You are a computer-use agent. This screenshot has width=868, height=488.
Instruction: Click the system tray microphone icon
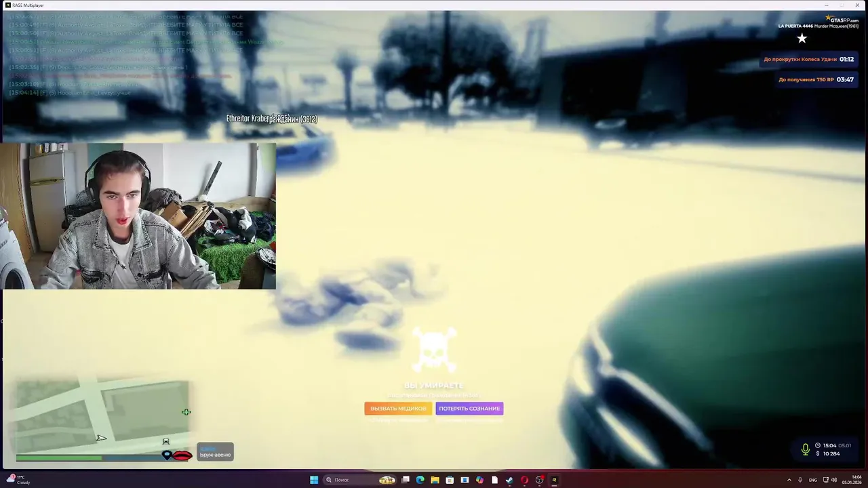click(x=800, y=480)
